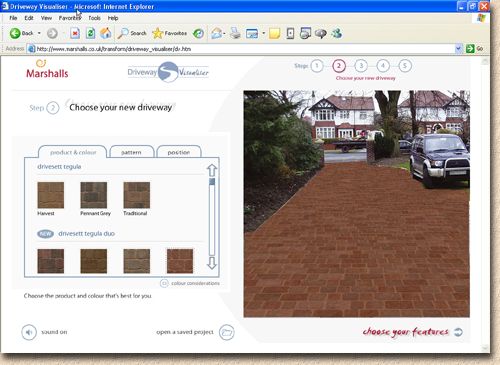Screen dimensions: 500x365
Task: Open the Mail toolbar icon
Action: click(x=216, y=33)
